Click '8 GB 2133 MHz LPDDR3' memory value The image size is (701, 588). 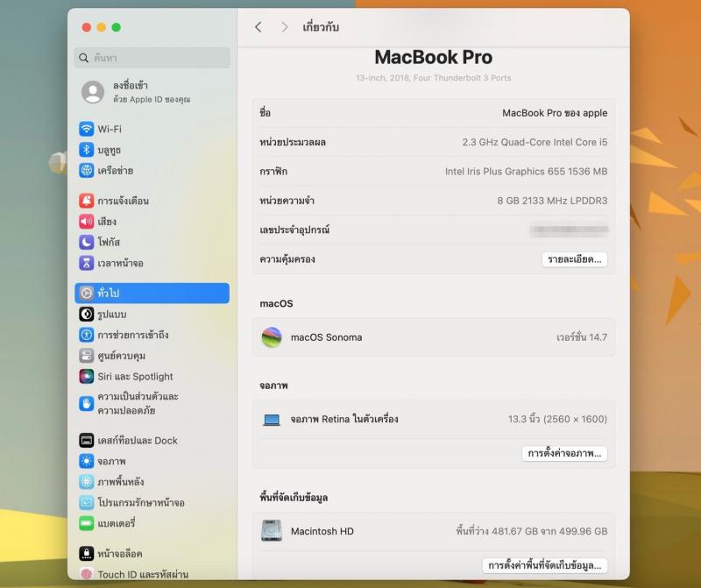click(552, 201)
